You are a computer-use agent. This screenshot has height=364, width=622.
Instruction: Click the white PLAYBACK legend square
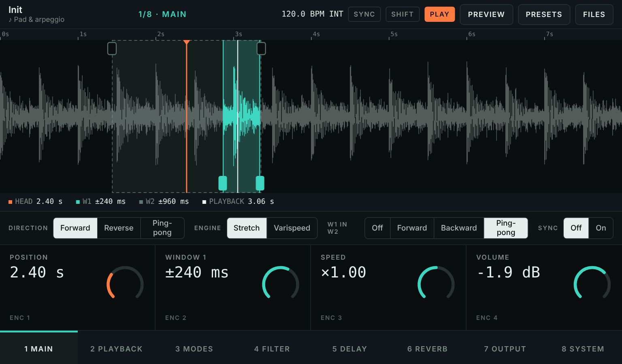coord(204,201)
